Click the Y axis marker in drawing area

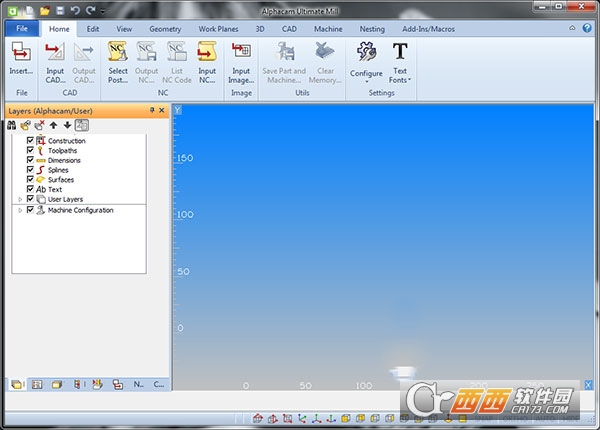point(178,110)
